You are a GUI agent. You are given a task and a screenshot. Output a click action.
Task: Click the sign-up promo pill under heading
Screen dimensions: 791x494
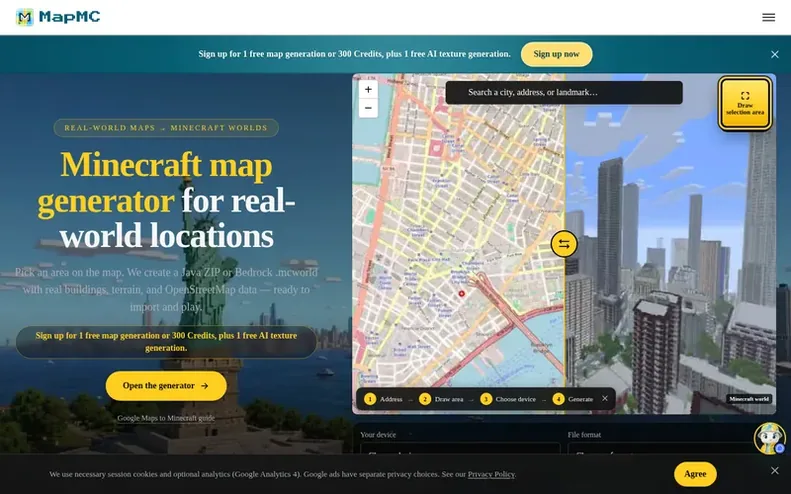click(x=166, y=342)
